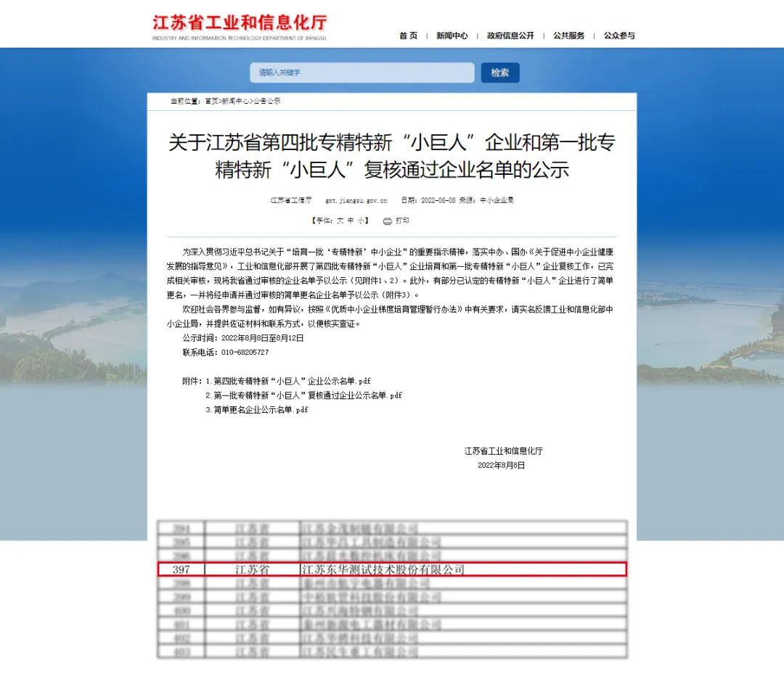Viewport: 784px width, 679px height.
Task: Open attachment 第四批专精特新"小巨人"企业公示名单.pdf
Action: [292, 381]
